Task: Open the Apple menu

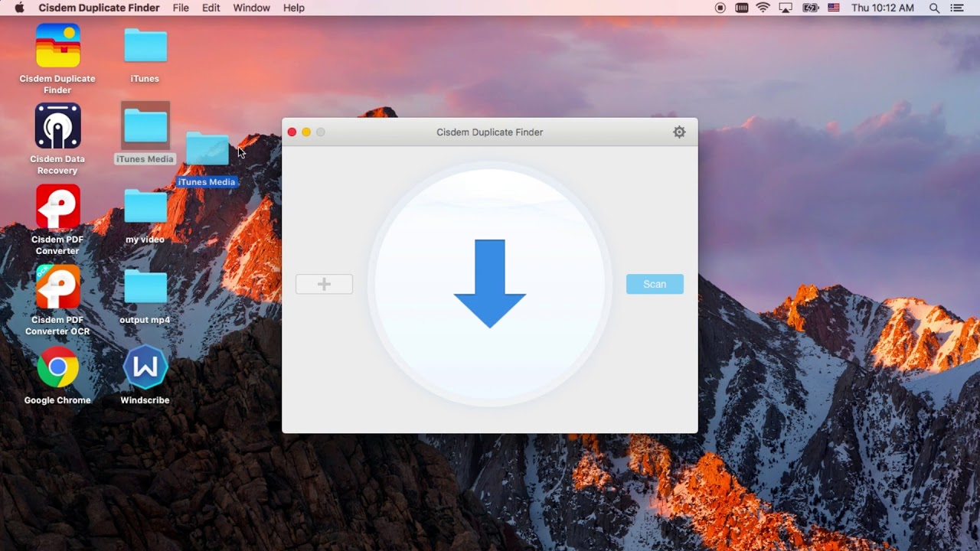Action: (19, 8)
